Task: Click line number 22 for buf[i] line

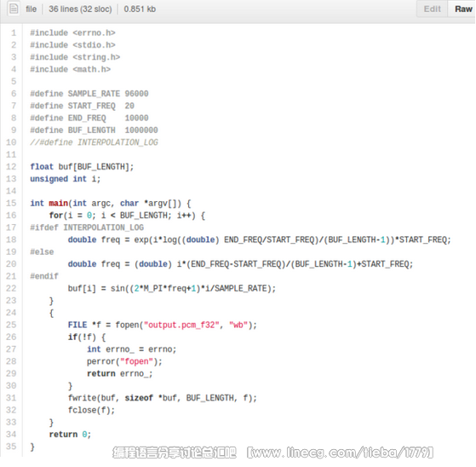Action: [x=11, y=288]
